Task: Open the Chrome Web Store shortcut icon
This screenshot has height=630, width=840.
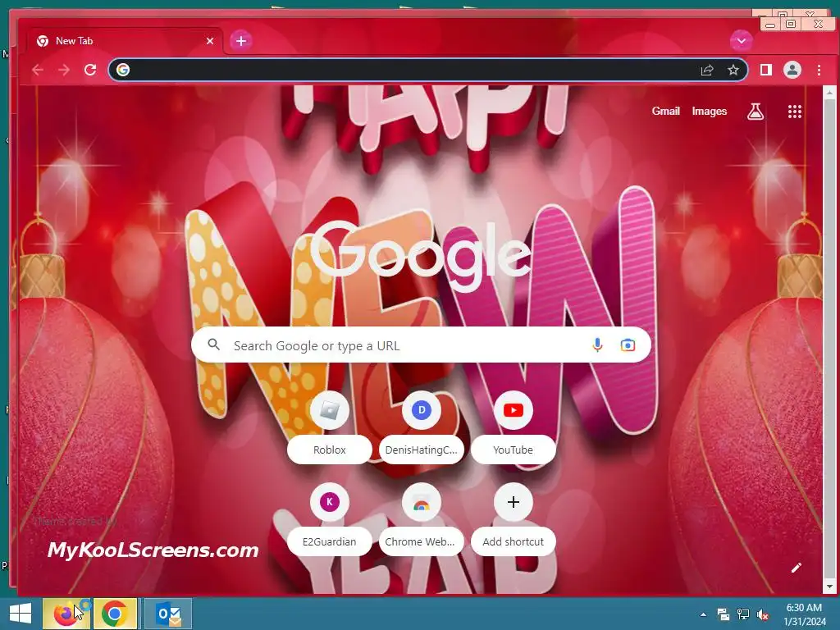Action: point(422,502)
